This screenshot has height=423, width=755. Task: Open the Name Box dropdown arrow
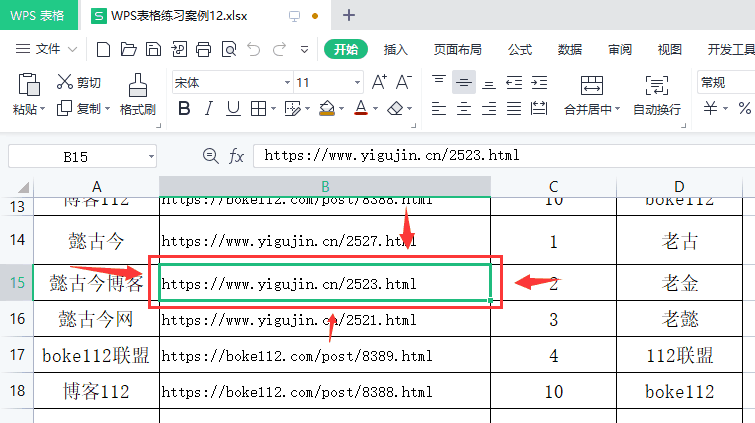tap(151, 157)
